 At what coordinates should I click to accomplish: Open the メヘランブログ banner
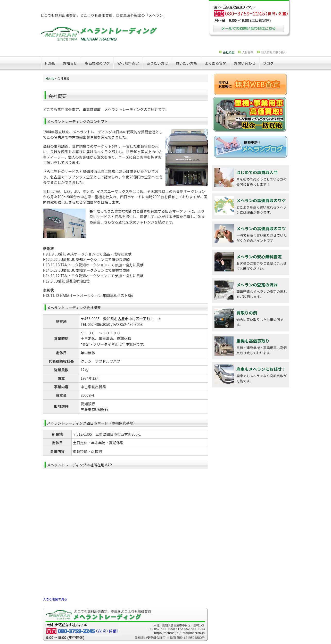click(x=251, y=147)
